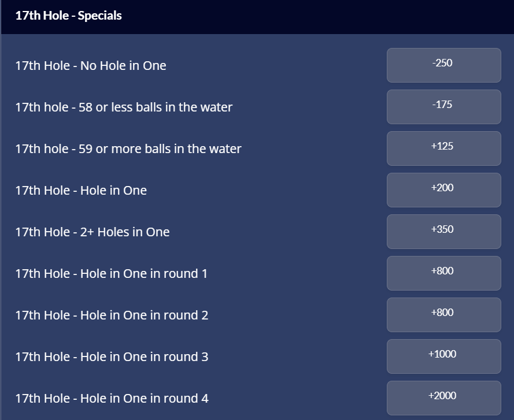Click the "17th Hole - Hole in One" market name
The width and height of the screenshot is (514, 420).
(x=81, y=191)
